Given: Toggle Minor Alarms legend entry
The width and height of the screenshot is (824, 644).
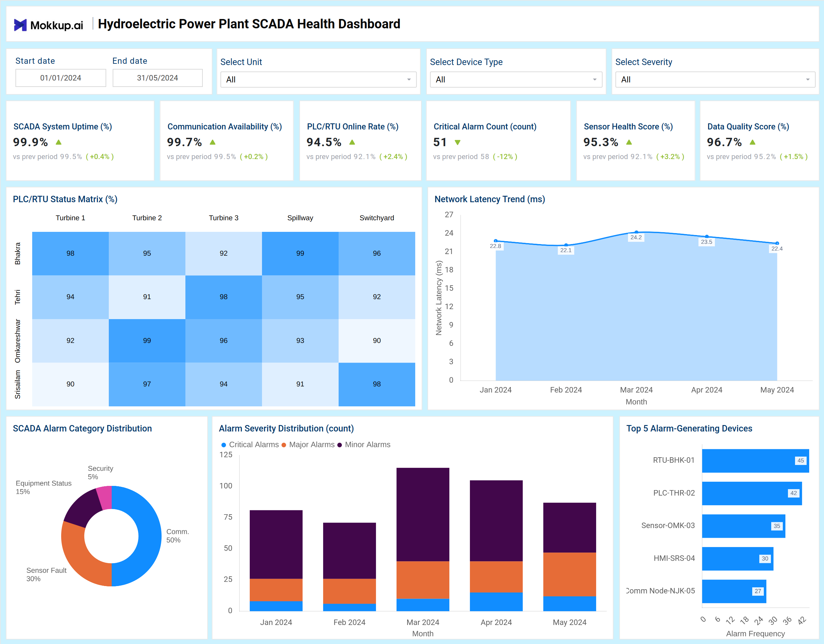Looking at the screenshot, I should pyautogui.click(x=364, y=445).
